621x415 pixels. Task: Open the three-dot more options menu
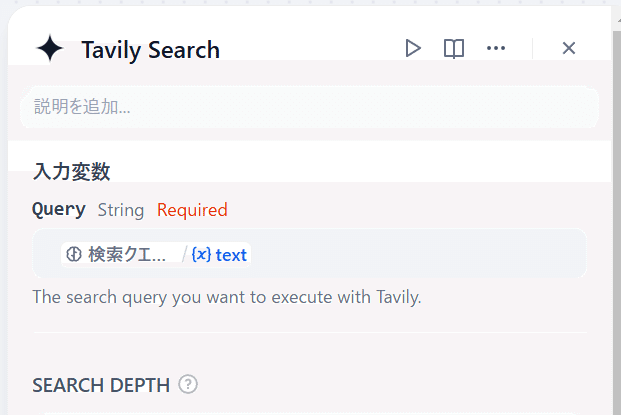pos(496,48)
